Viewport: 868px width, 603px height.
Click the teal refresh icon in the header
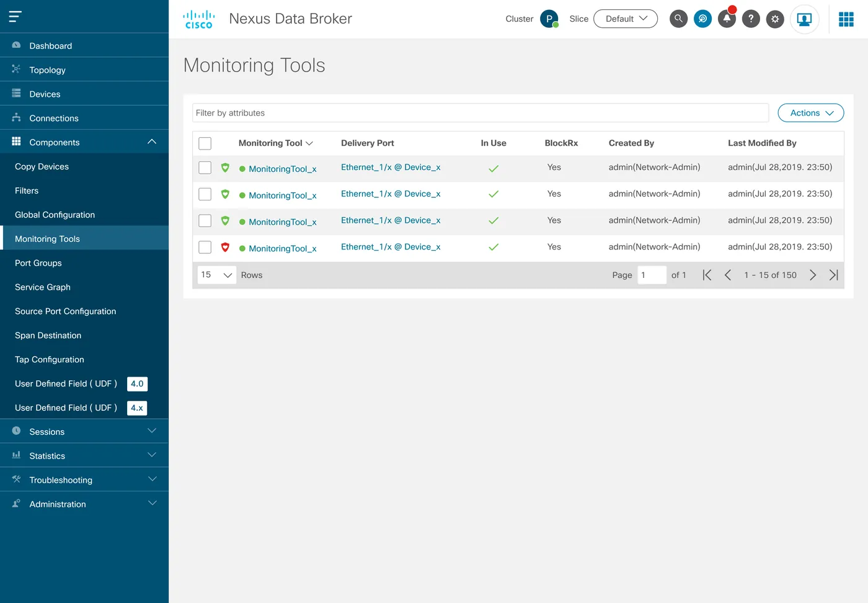(702, 19)
